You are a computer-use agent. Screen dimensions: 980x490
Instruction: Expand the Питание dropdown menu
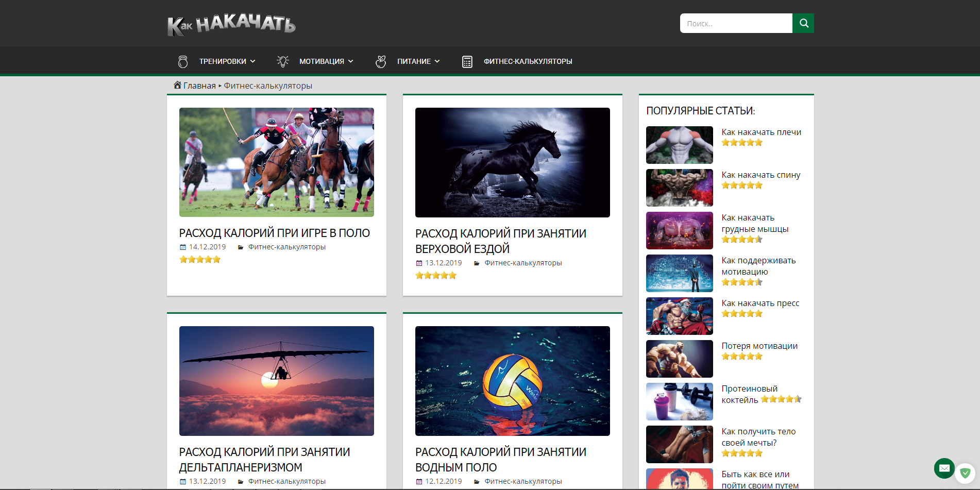click(x=418, y=61)
